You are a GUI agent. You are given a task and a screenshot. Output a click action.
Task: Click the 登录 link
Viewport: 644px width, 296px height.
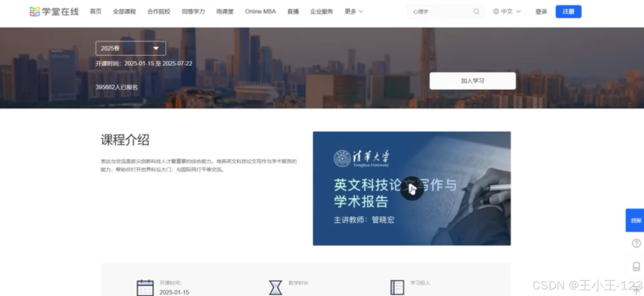[541, 11]
